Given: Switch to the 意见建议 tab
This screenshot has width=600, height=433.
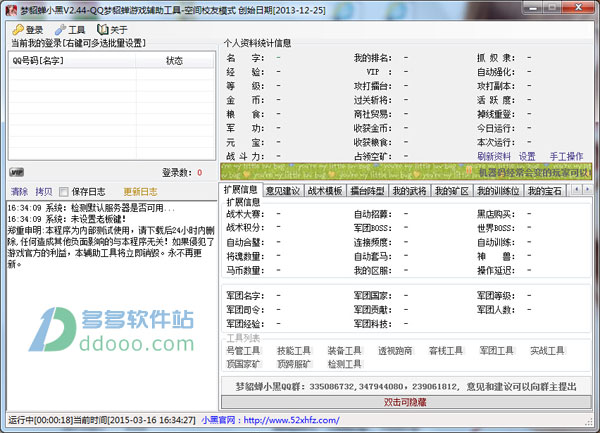Looking at the screenshot, I should (x=283, y=190).
